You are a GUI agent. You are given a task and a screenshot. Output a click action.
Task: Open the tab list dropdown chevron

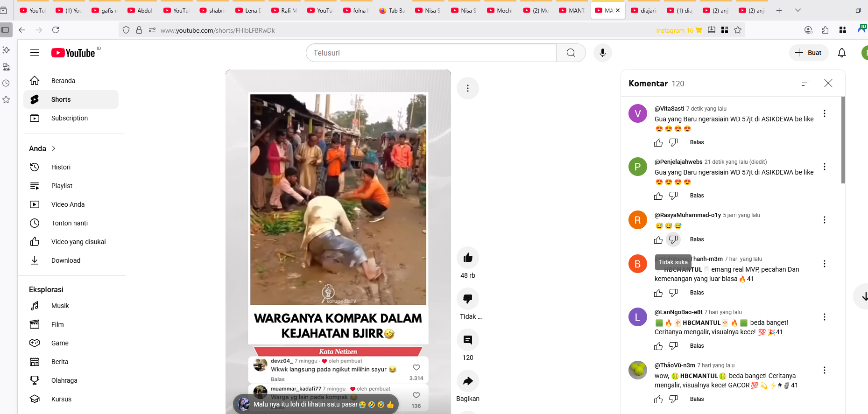click(798, 10)
